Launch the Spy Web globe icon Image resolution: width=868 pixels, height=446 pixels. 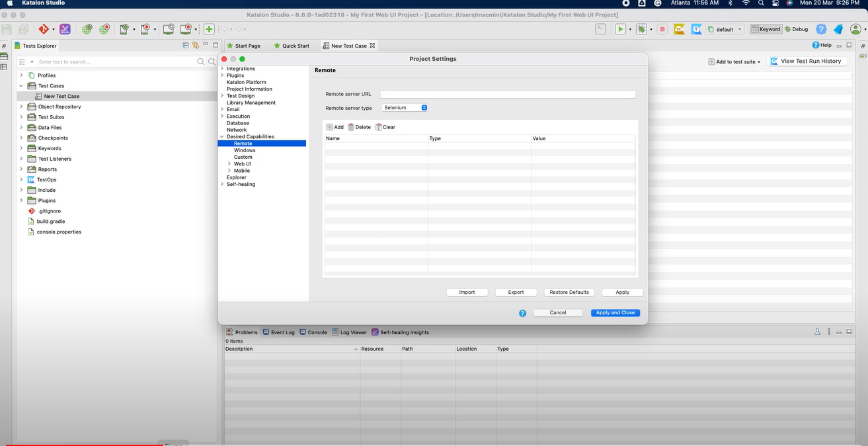pyautogui.click(x=87, y=29)
